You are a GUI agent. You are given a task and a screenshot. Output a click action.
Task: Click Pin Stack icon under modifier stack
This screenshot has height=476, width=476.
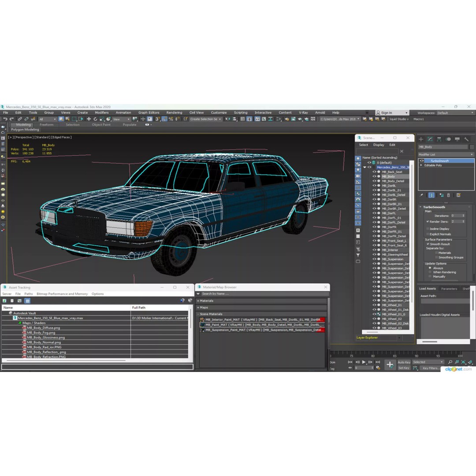pyautogui.click(x=421, y=195)
